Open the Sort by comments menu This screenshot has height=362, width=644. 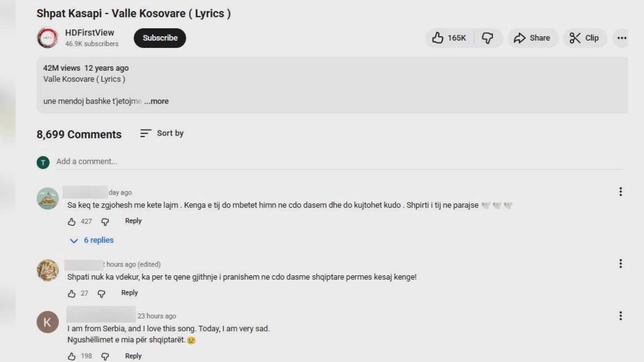pos(162,133)
